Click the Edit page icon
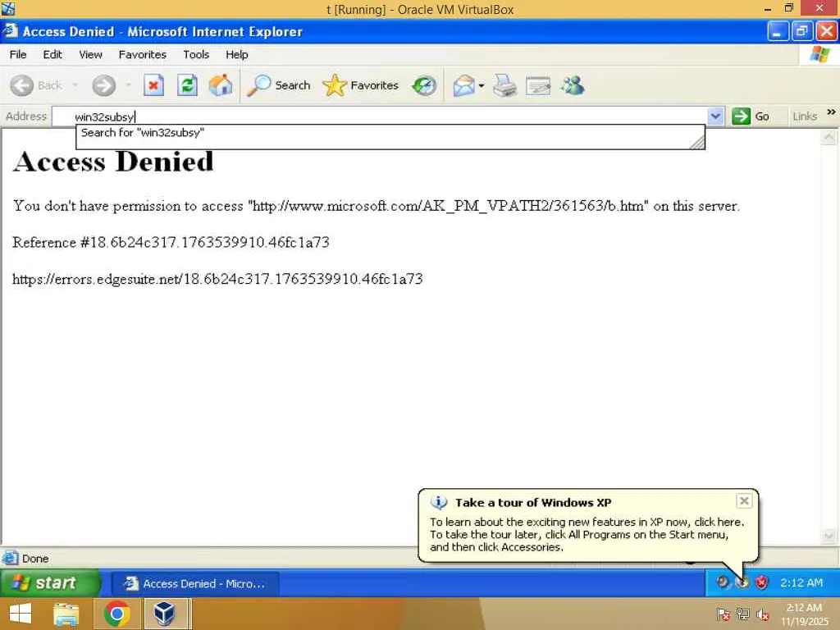This screenshot has height=630, width=840. click(538, 85)
